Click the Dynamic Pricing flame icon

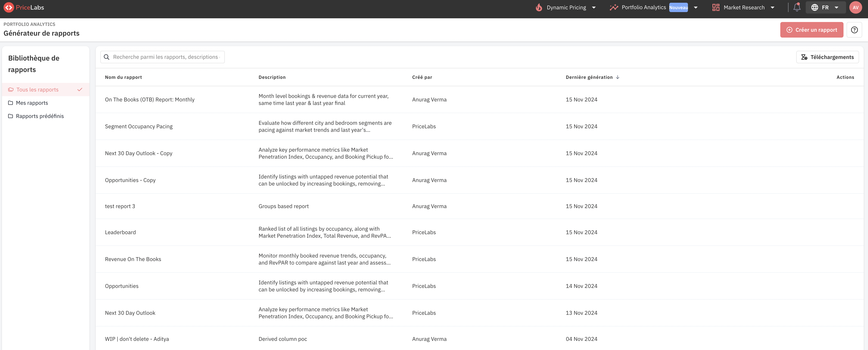point(539,7)
